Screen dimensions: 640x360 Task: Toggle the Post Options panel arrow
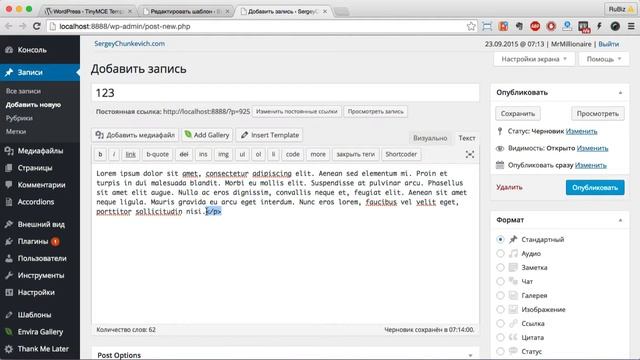pyautogui.click(x=470, y=355)
